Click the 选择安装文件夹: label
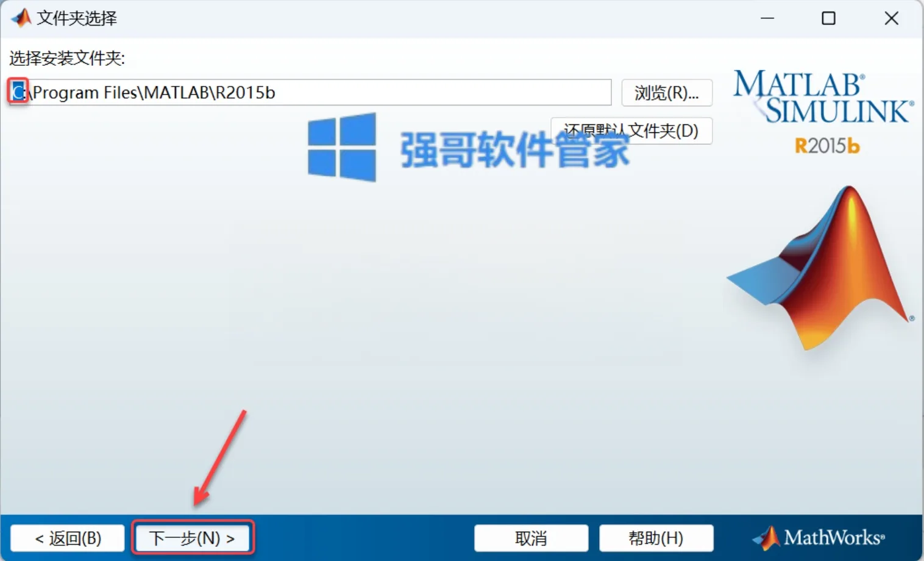Image resolution: width=924 pixels, height=561 pixels. click(67, 59)
